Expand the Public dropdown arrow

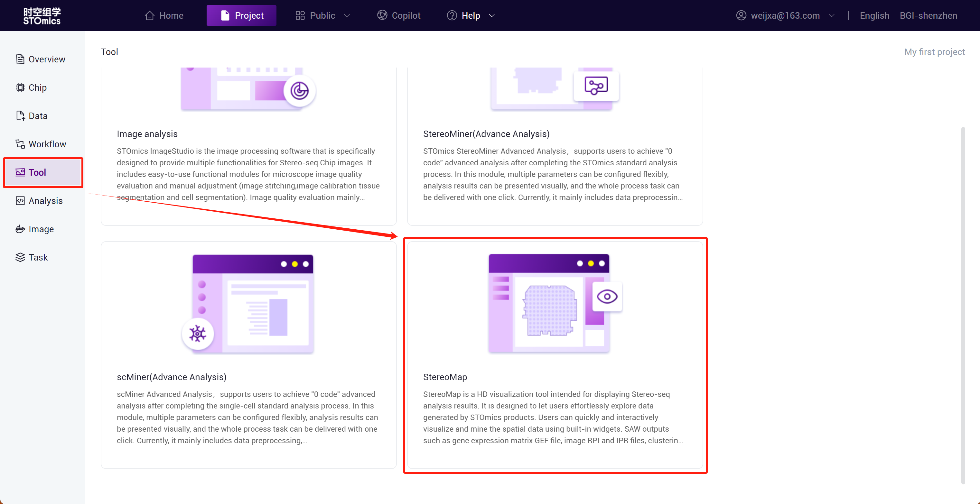point(347,15)
